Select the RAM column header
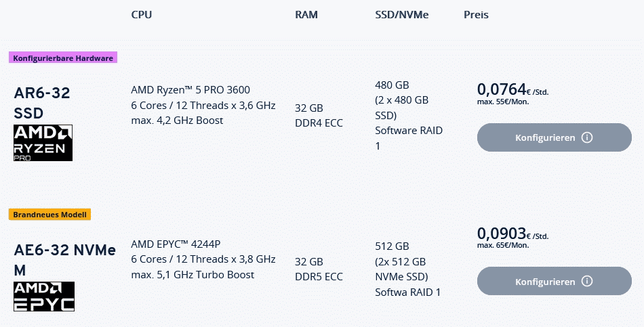 pyautogui.click(x=306, y=15)
